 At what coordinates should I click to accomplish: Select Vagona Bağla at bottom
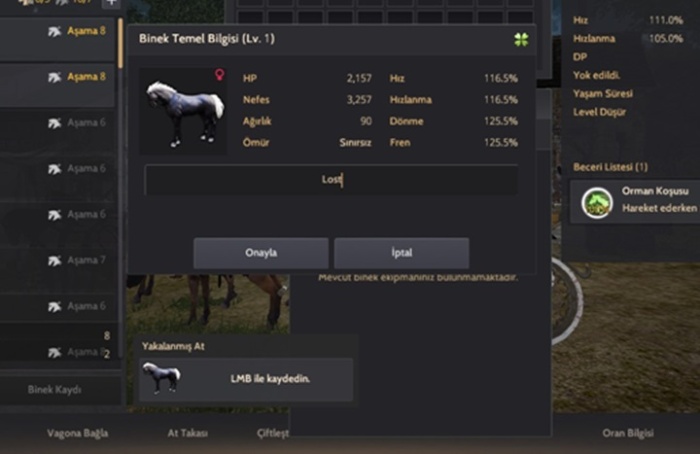[x=78, y=433]
